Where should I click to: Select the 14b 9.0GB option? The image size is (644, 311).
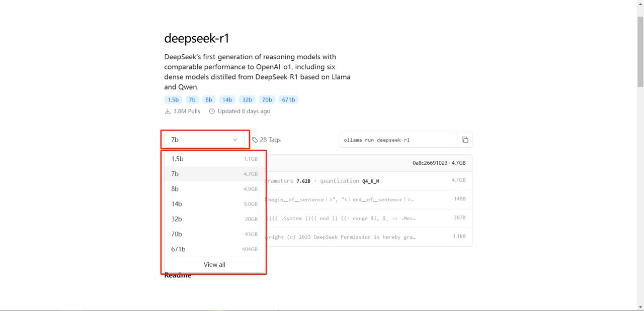[x=214, y=204]
